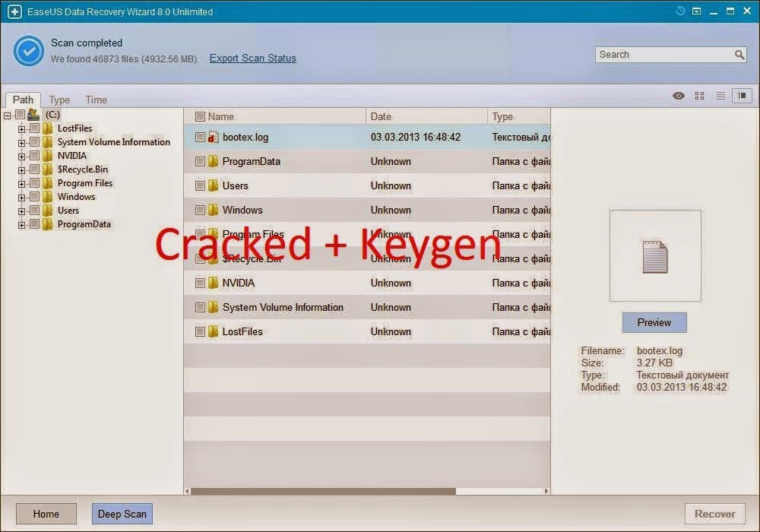Click the Preview button
This screenshot has width=760, height=532.
(654, 323)
